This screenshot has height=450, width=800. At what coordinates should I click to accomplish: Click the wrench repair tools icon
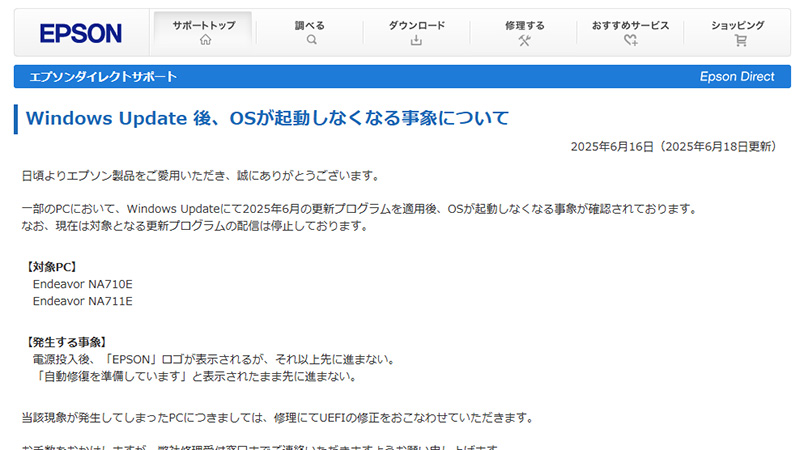click(525, 41)
